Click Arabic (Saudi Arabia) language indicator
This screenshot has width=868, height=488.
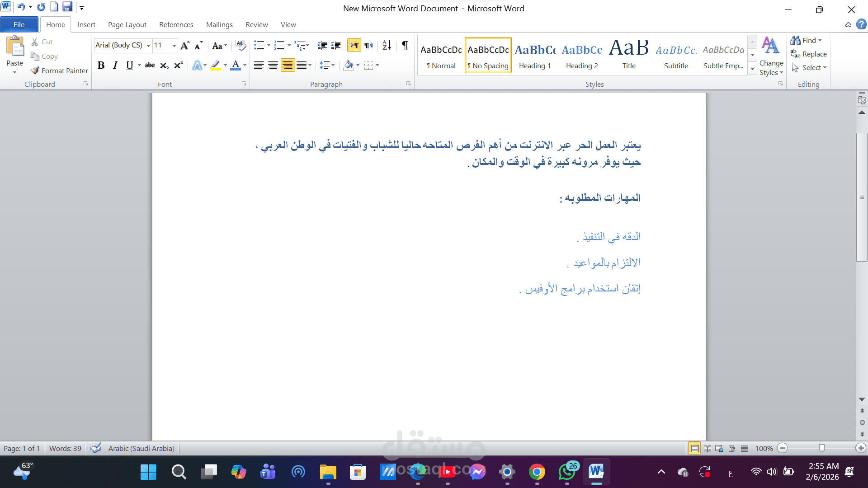click(x=141, y=448)
